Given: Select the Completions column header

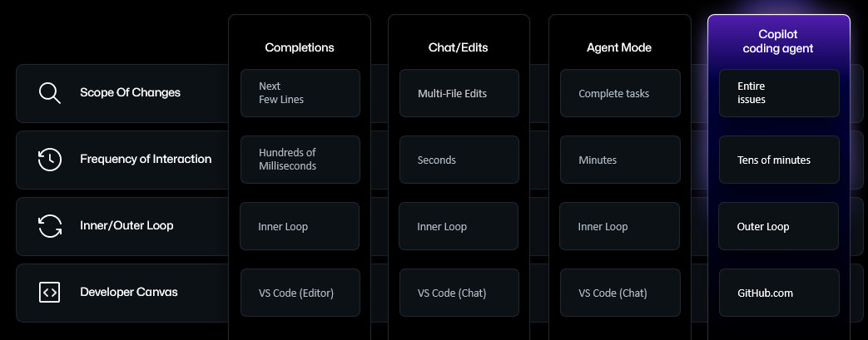Looking at the screenshot, I should pyautogui.click(x=300, y=47).
